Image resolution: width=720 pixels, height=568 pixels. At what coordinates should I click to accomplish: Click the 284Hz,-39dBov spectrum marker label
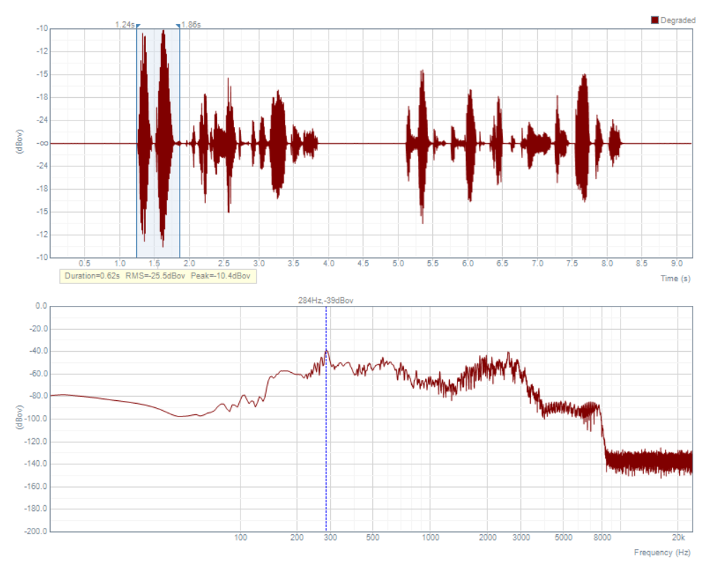click(x=326, y=299)
